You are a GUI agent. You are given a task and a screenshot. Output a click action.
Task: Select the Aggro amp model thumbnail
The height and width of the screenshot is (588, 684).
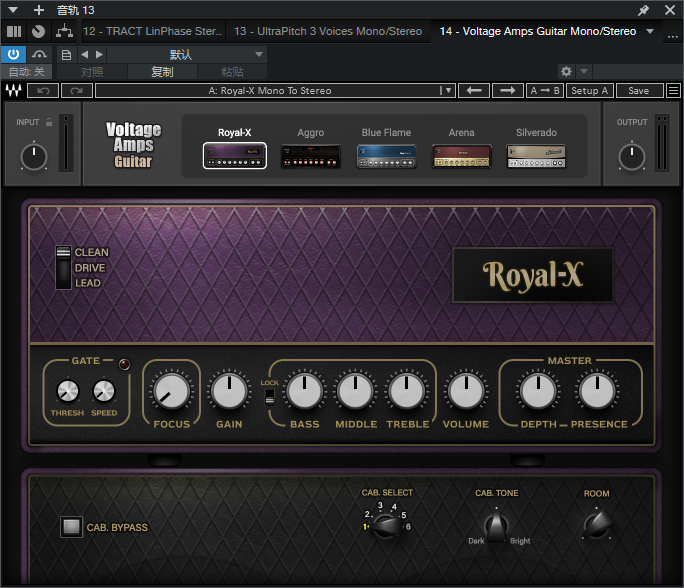point(310,156)
